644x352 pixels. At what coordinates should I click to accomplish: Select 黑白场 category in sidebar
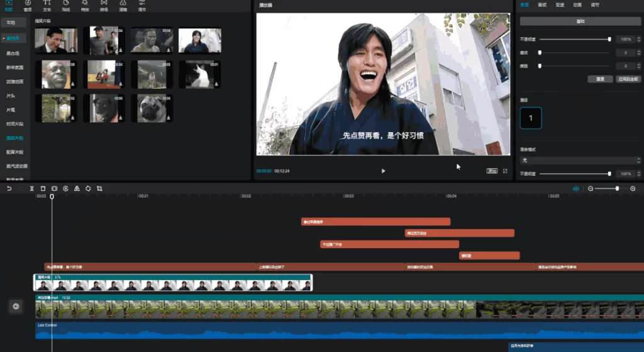point(13,54)
